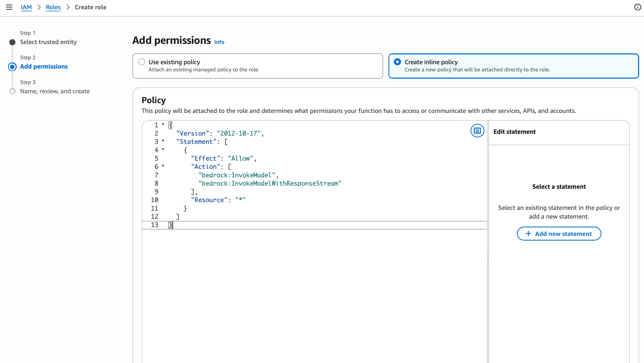Click the "Effect" key on line 5
Image resolution: width=644 pixels, height=363 pixels.
tap(205, 159)
